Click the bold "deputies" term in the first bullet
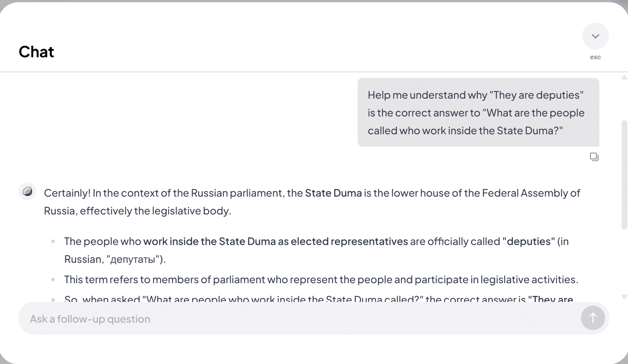Viewport: 628px width, 364px height. click(528, 241)
